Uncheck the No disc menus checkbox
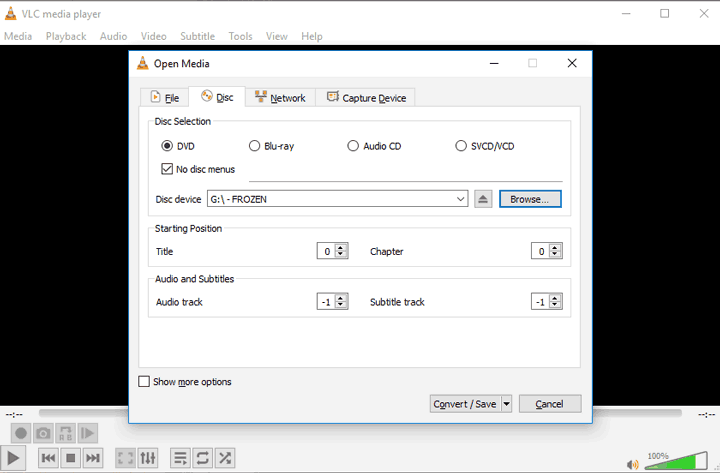Image resolution: width=720 pixels, height=473 pixels. click(167, 169)
